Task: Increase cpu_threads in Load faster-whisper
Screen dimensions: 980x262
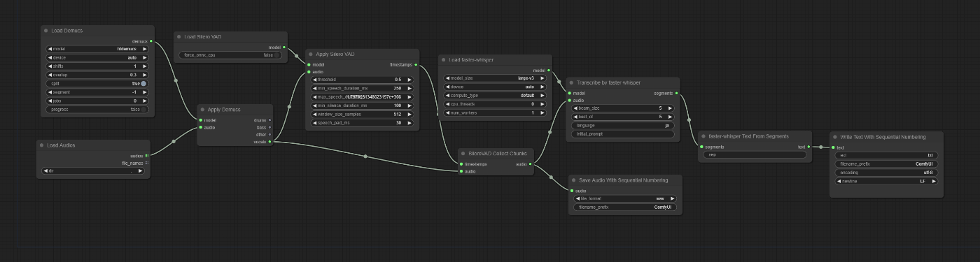Action: click(x=542, y=104)
